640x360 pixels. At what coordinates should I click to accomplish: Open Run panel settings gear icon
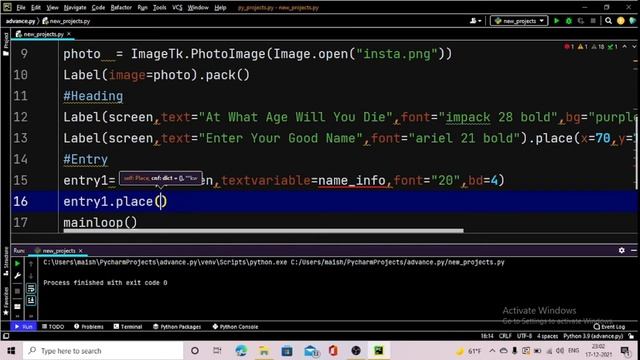(x=621, y=250)
